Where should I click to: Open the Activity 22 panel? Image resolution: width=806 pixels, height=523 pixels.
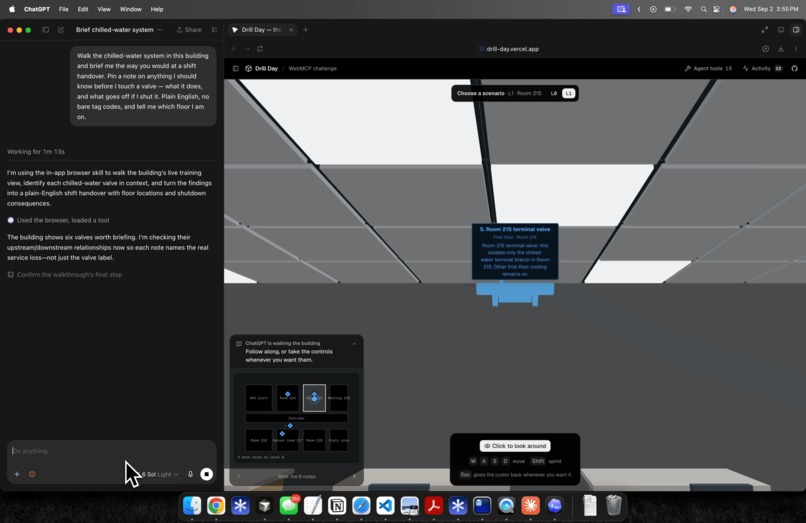point(762,68)
